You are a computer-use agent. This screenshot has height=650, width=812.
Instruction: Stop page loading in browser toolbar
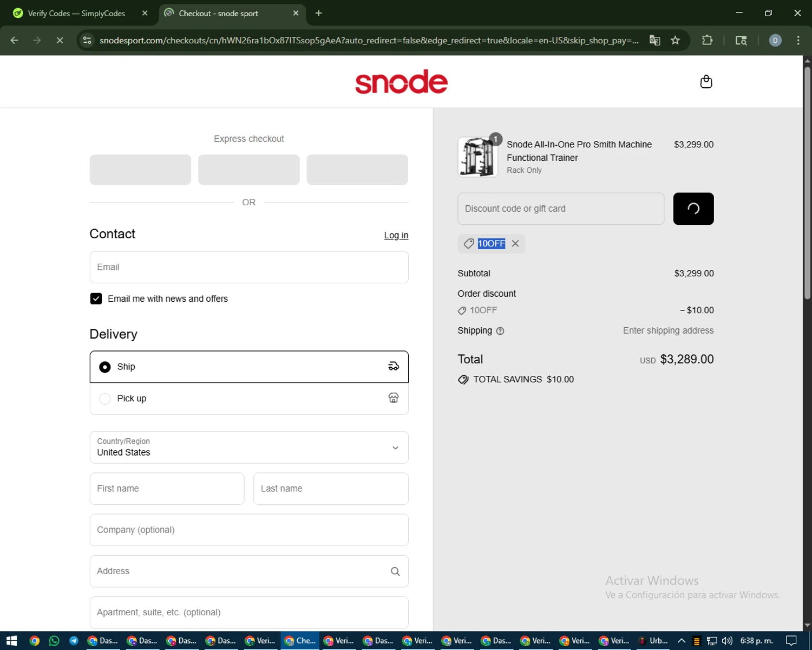pos(60,40)
